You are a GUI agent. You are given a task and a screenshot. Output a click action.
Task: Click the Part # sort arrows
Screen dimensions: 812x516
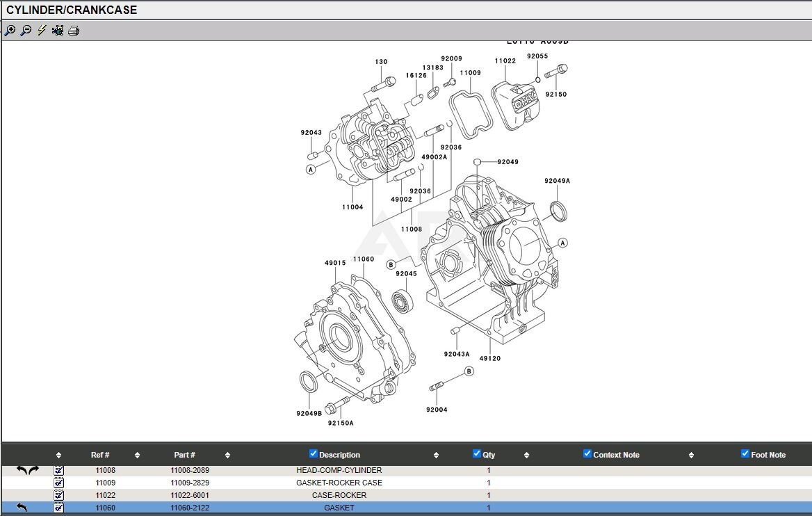click(x=227, y=455)
